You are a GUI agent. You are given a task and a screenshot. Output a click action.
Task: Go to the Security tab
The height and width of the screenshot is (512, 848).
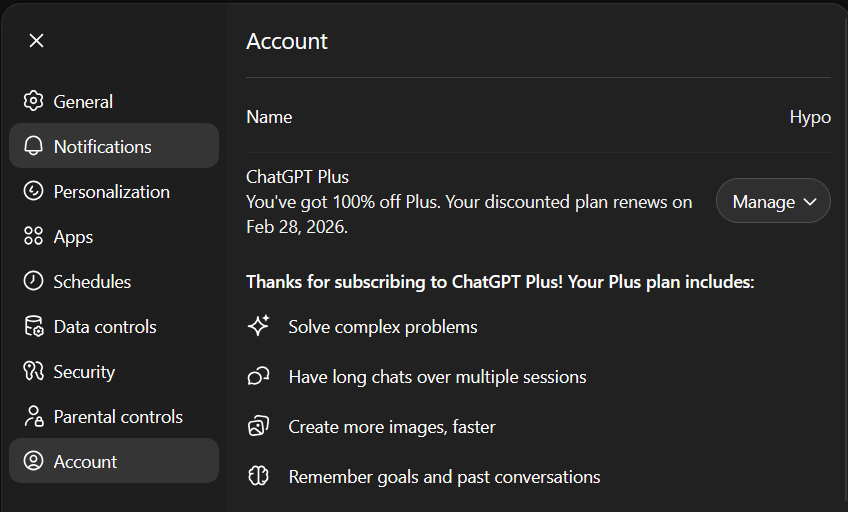click(84, 371)
